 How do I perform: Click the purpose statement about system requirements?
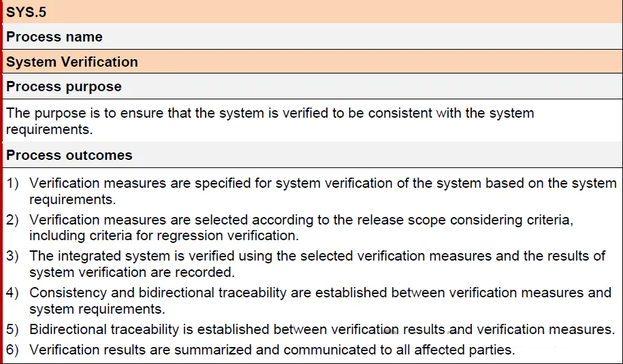pos(270,120)
